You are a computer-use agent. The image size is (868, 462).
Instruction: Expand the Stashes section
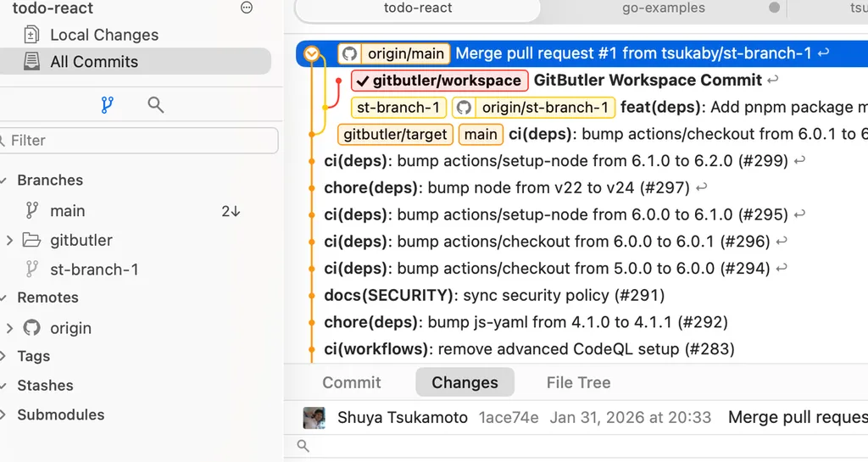(x=3, y=386)
